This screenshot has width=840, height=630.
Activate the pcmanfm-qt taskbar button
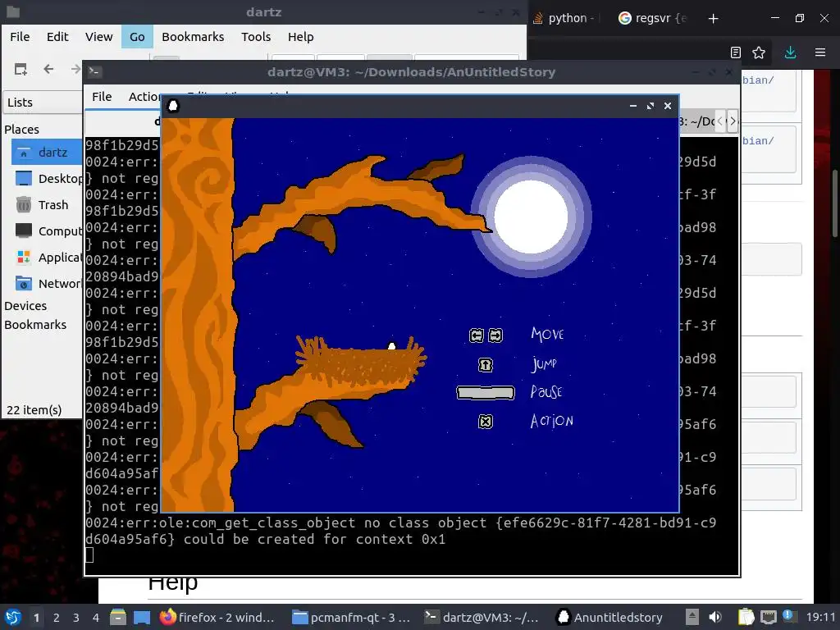tap(351, 617)
